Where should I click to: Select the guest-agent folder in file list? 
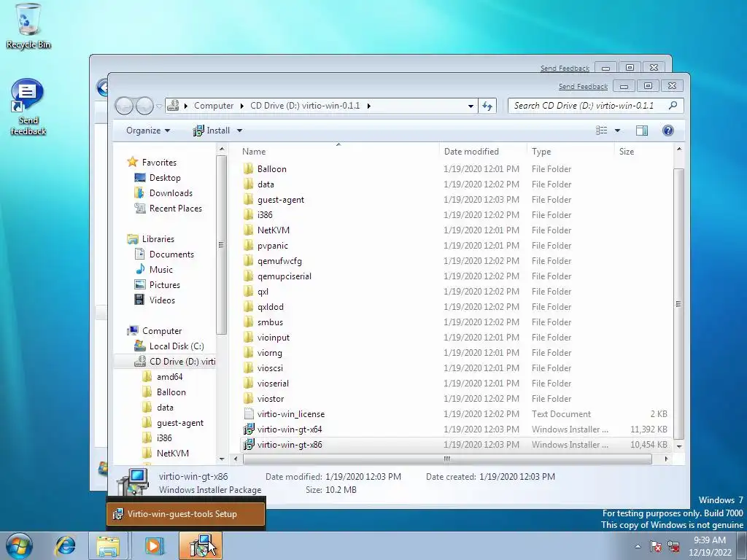(x=281, y=200)
